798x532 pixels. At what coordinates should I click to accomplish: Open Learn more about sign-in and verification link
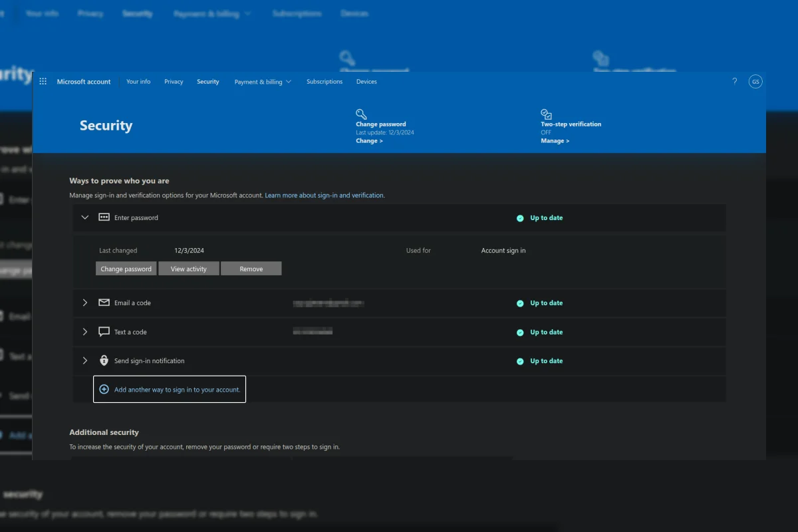[x=325, y=196]
